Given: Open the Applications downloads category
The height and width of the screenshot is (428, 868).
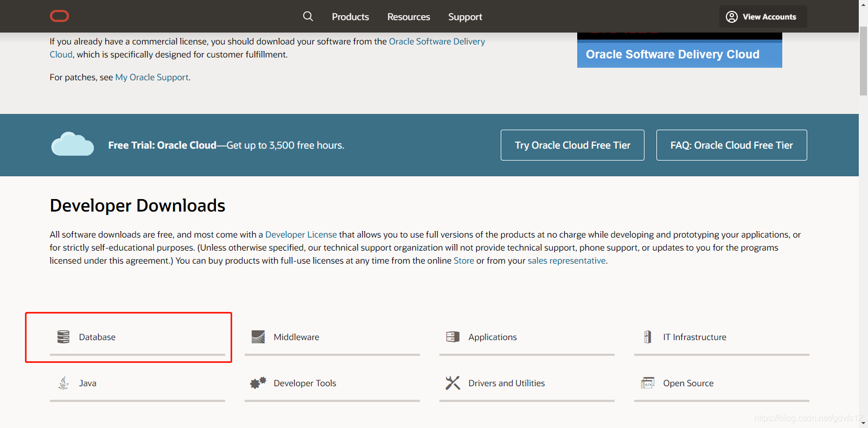Looking at the screenshot, I should [527, 337].
